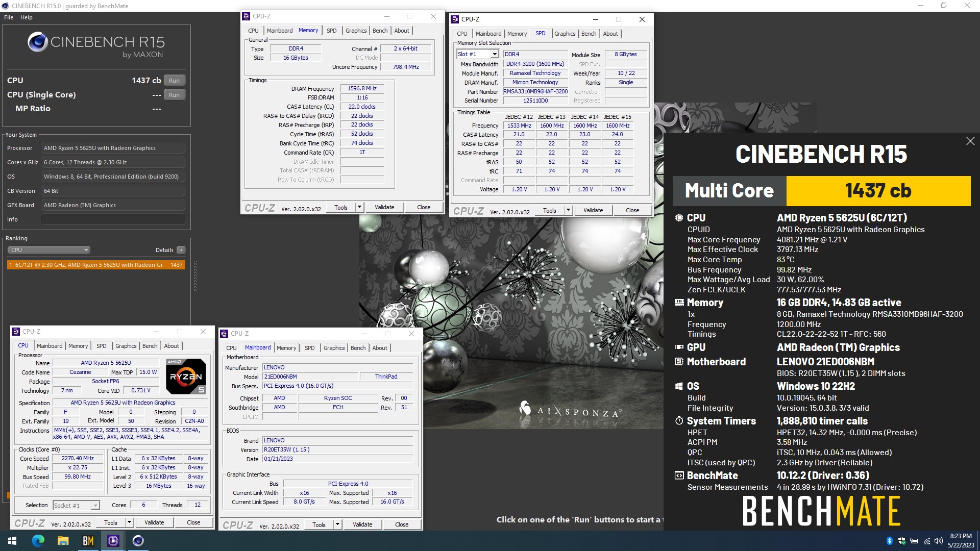Expand Tools arrow in CPU-Z Memory window
This screenshot has width=980, height=551.
359,207
